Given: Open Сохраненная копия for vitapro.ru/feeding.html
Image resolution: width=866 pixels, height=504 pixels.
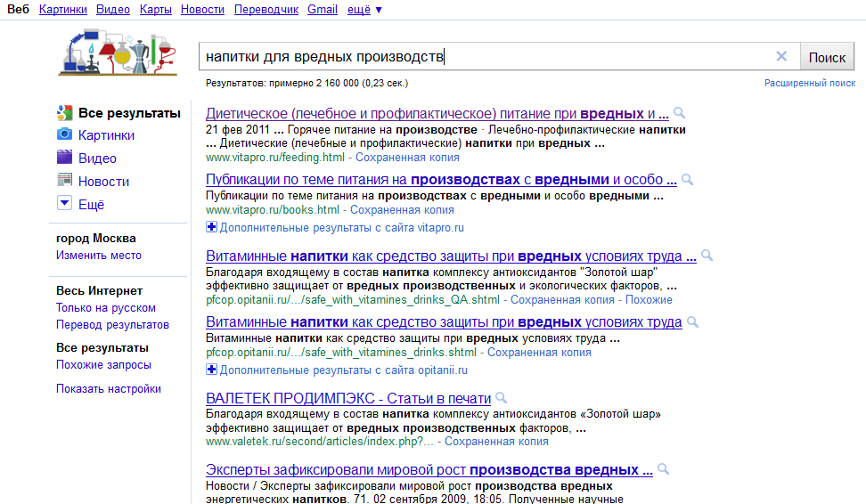Looking at the screenshot, I should coord(407,158).
